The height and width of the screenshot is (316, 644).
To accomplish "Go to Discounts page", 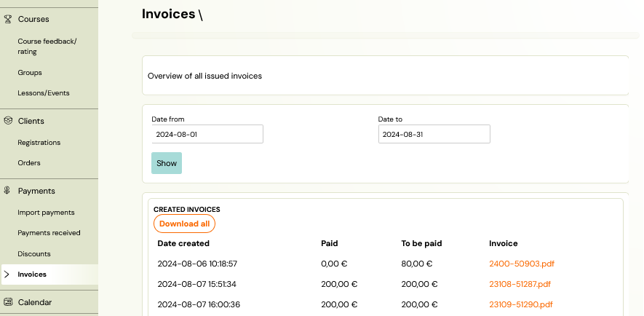I will point(34,253).
